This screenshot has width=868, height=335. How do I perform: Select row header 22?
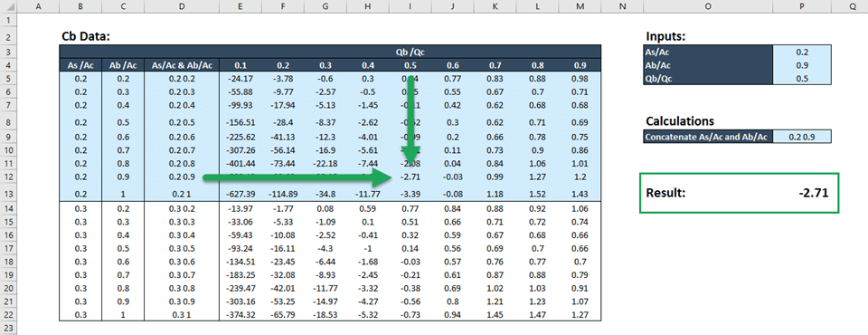pos(8,315)
